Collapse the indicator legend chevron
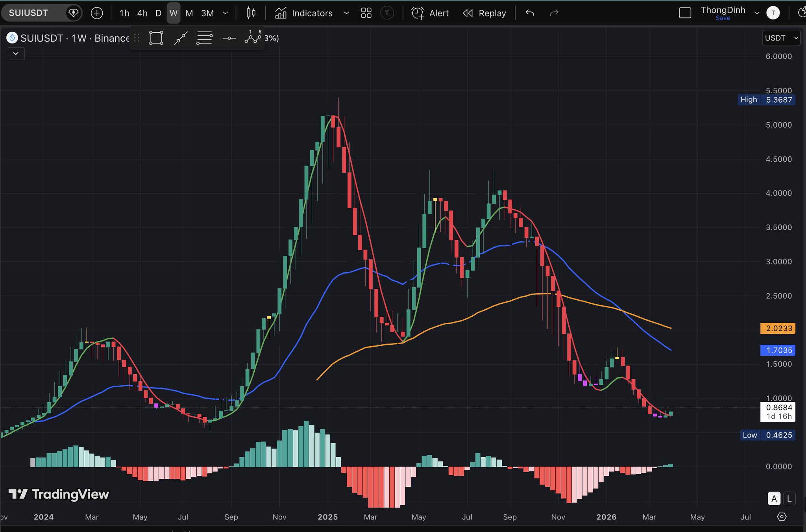806x532 pixels. coord(16,54)
